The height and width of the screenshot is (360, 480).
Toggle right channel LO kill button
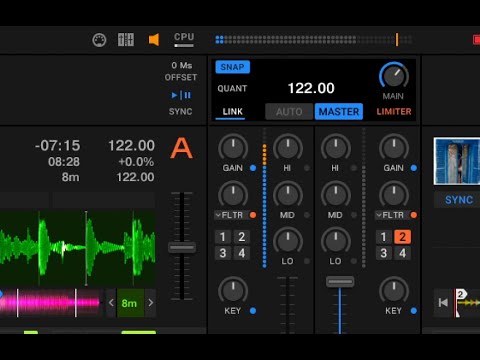point(354,261)
